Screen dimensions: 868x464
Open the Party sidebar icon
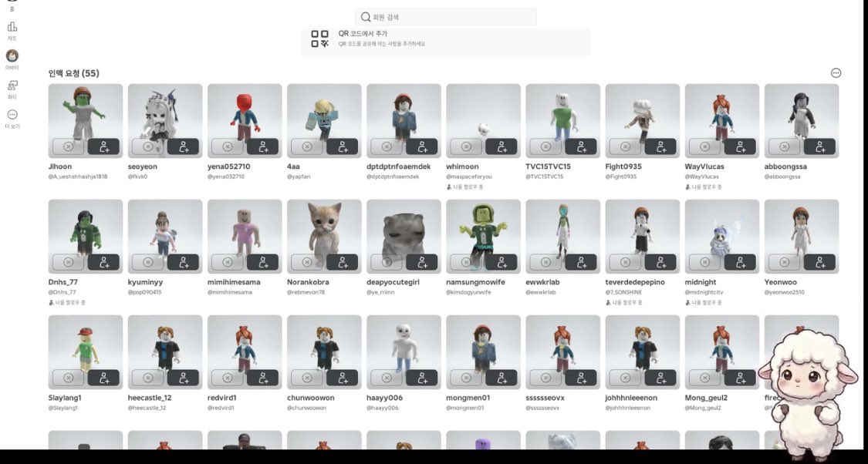pyautogui.click(x=12, y=86)
